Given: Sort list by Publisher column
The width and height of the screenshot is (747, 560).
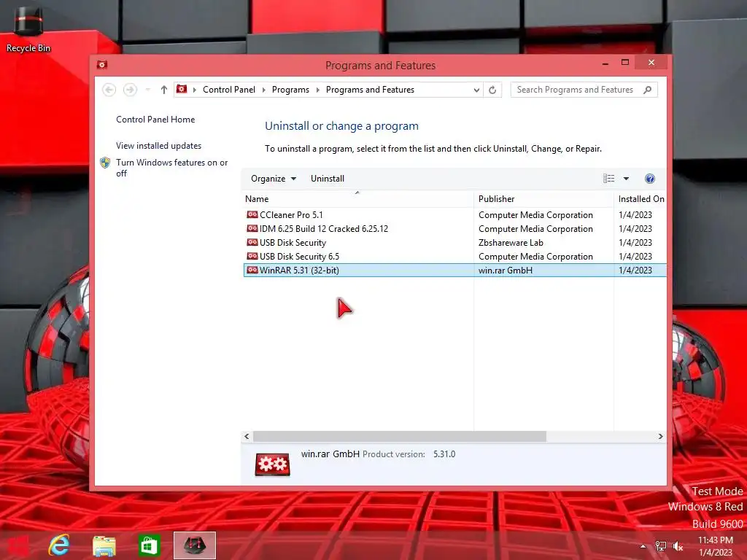Looking at the screenshot, I should 543,199.
